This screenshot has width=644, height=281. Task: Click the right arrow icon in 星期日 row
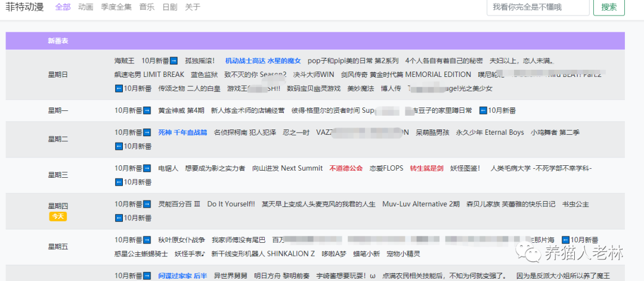[174, 61]
